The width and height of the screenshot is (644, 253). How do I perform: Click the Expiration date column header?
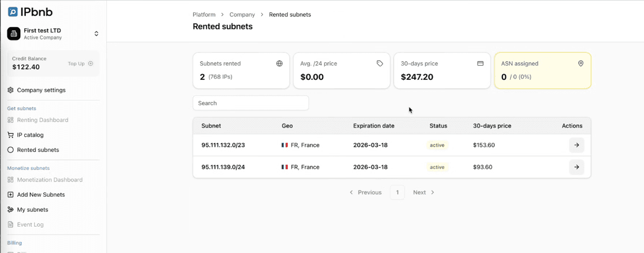coord(374,126)
